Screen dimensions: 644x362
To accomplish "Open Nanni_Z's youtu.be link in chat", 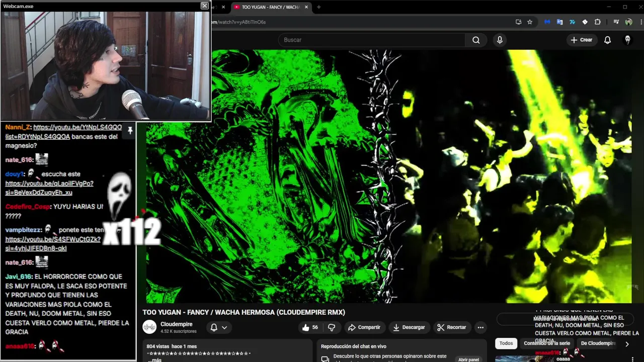I will pyautogui.click(x=63, y=132).
